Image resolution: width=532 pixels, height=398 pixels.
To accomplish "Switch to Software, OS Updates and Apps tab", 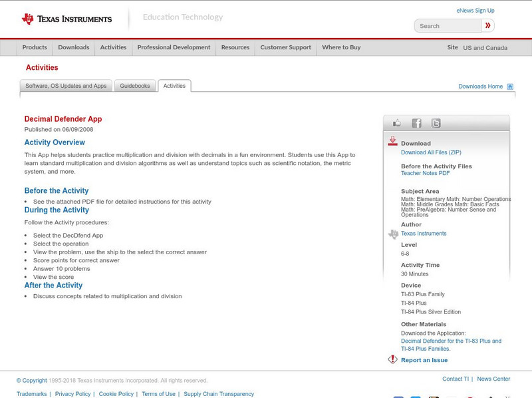I will click(66, 86).
